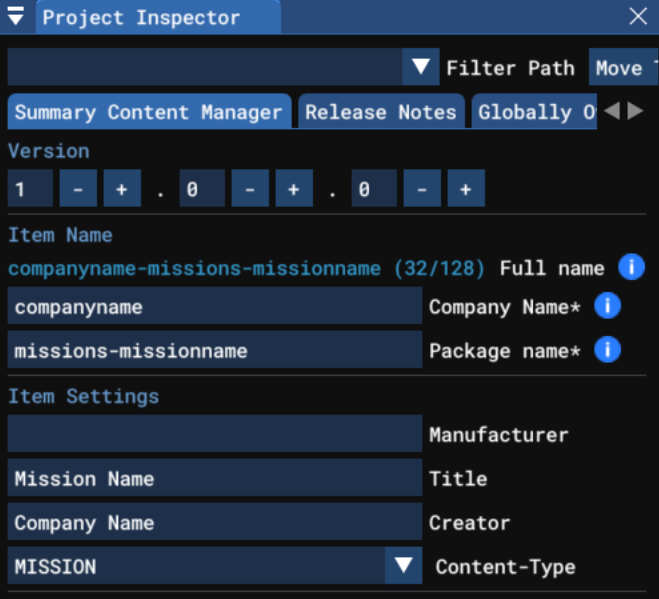The height and width of the screenshot is (599, 659).
Task: Decrease the major version number
Action: (78, 189)
